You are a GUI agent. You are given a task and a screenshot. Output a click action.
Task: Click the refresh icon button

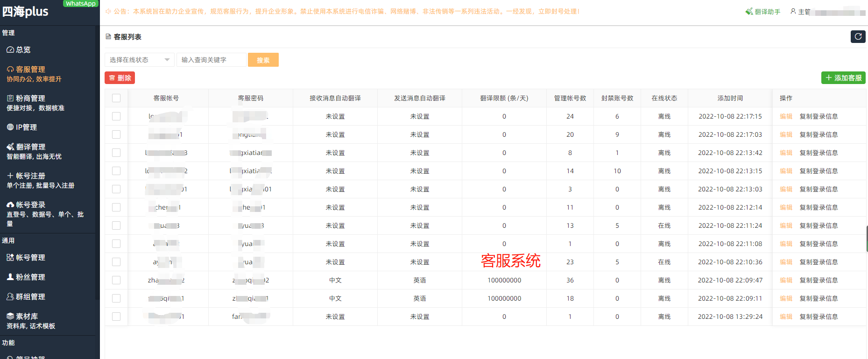tap(858, 36)
